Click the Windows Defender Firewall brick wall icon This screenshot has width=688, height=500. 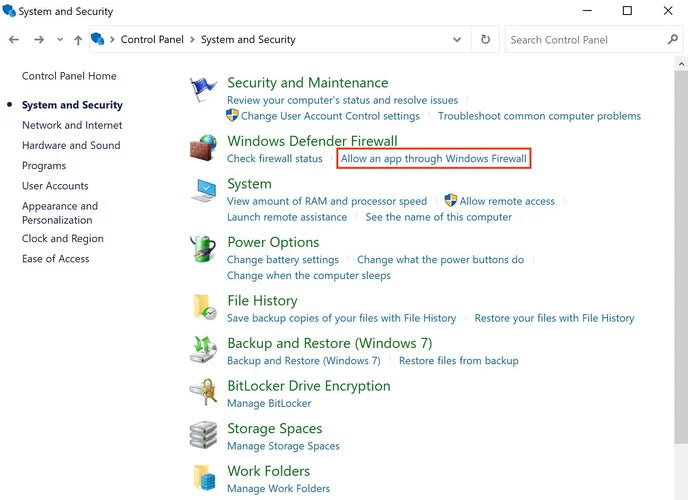[x=203, y=148]
